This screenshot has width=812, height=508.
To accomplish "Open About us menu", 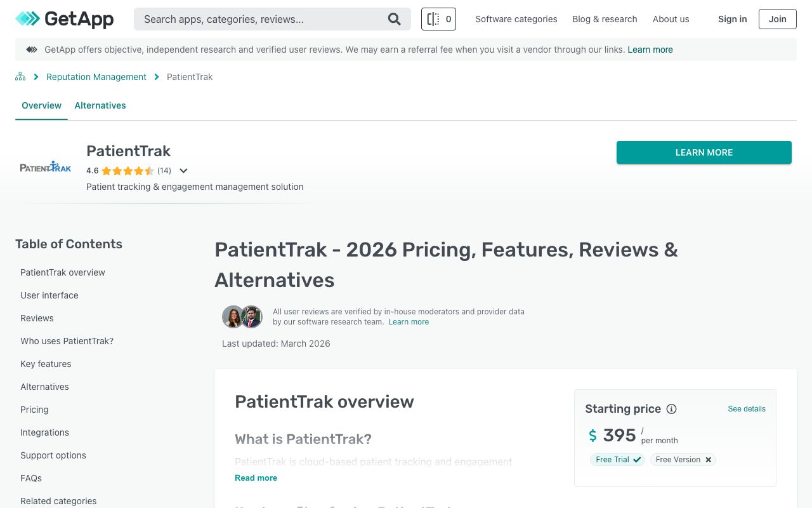I will click(x=671, y=19).
